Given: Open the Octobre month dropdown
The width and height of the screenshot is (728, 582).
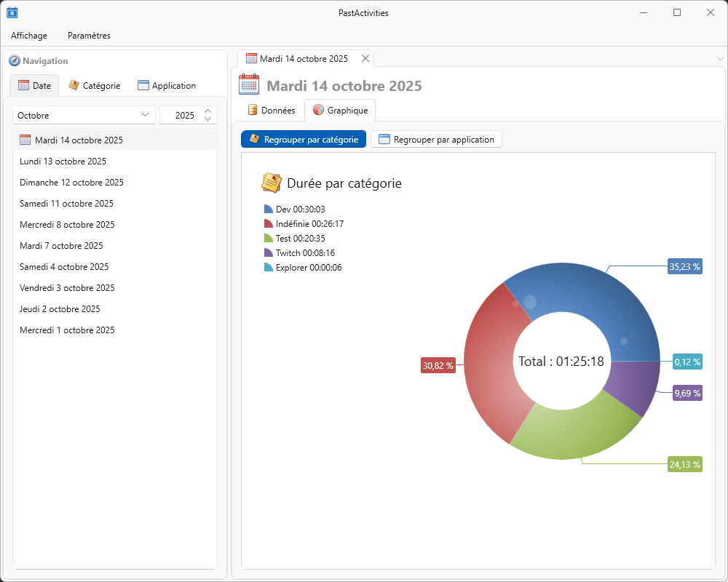Looking at the screenshot, I should pos(84,115).
